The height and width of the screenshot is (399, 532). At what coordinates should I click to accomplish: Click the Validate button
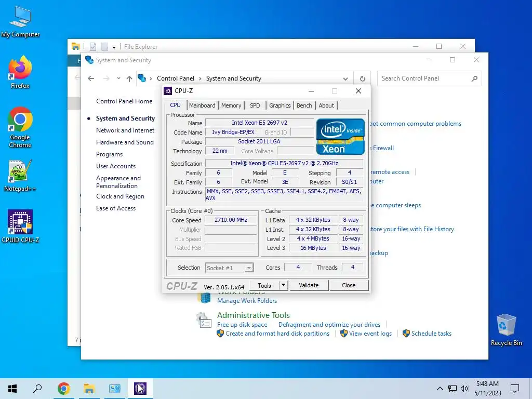coord(309,285)
